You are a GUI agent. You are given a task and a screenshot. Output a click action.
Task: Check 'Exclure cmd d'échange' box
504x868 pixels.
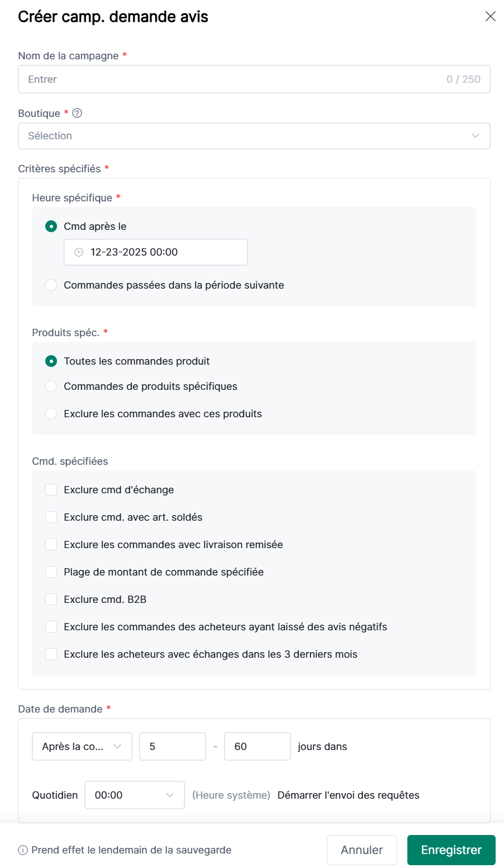[x=51, y=490]
